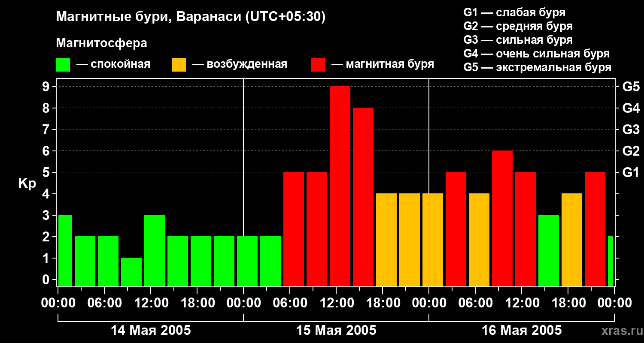The height and width of the screenshot is (343, 644).
Task: Click the '06:00' time label for 14 Мая
Action: click(x=104, y=303)
